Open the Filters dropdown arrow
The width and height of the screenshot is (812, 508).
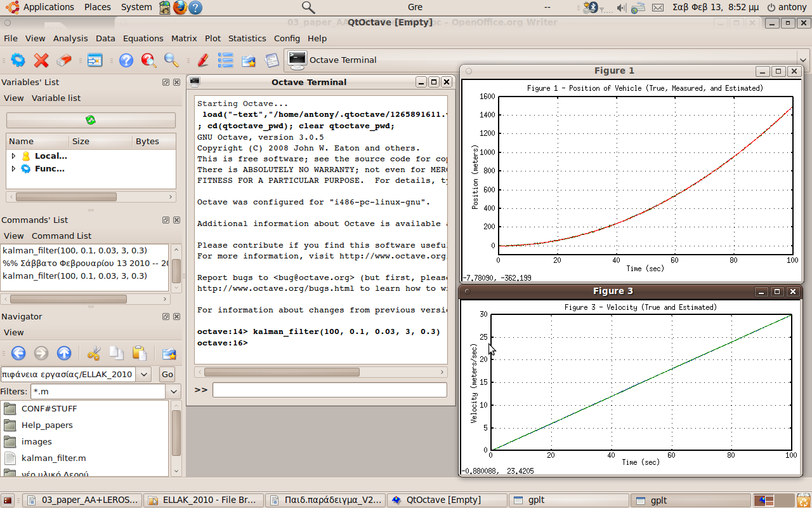tap(174, 392)
